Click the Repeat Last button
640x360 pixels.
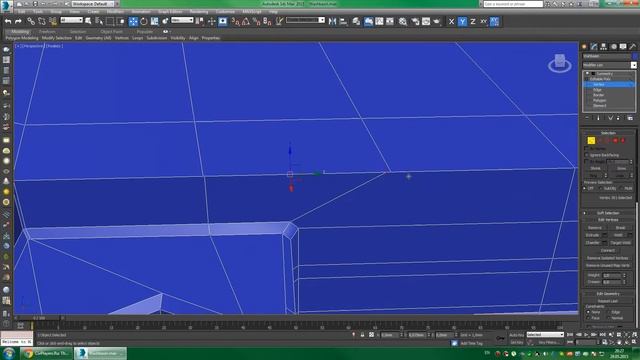pyautogui.click(x=608, y=301)
